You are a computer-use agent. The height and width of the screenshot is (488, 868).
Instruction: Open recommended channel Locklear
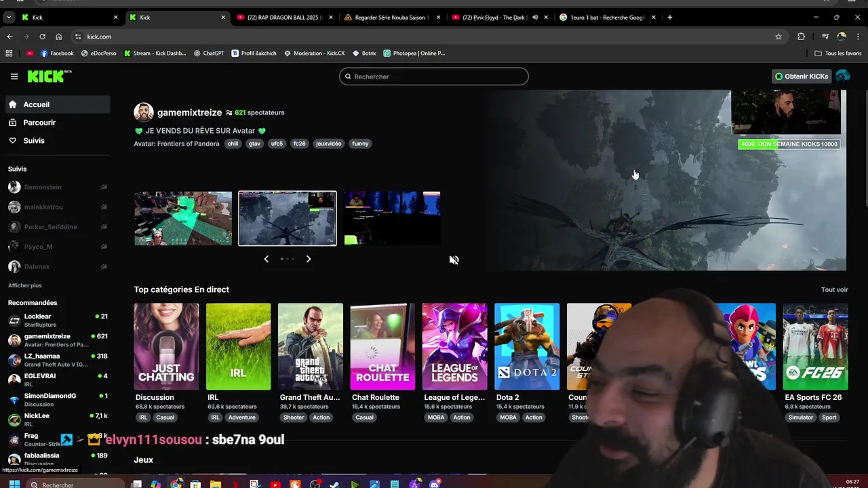pyautogui.click(x=58, y=319)
